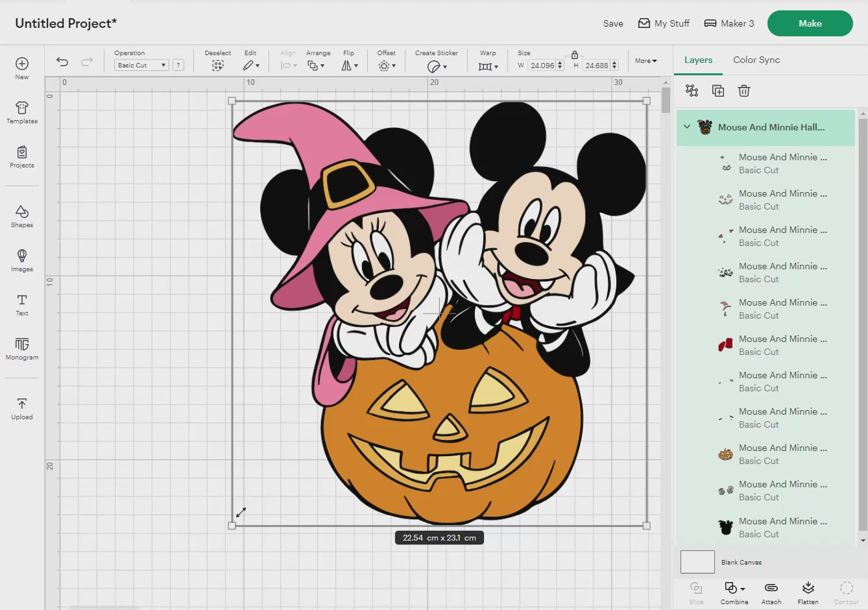Open the Edit pencil menu
This screenshot has width=868, height=610.
251,66
